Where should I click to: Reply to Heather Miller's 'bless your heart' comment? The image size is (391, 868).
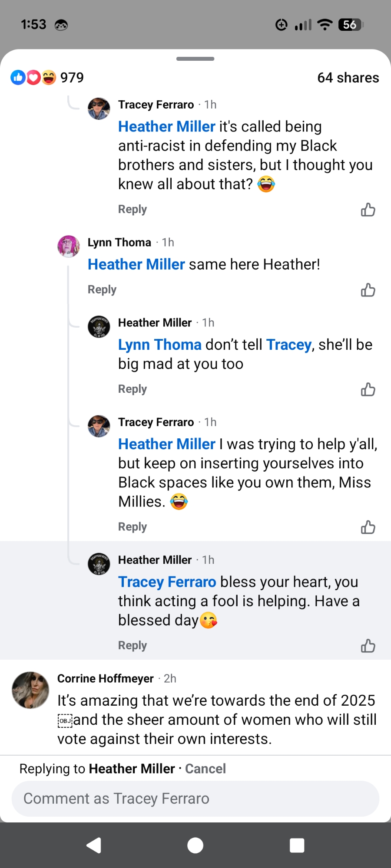pos(133,645)
